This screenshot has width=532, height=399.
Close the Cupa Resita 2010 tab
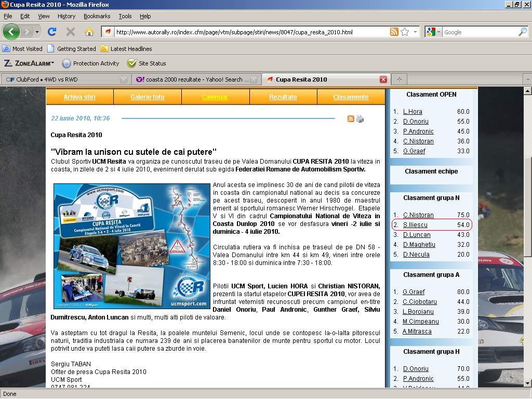(383, 79)
